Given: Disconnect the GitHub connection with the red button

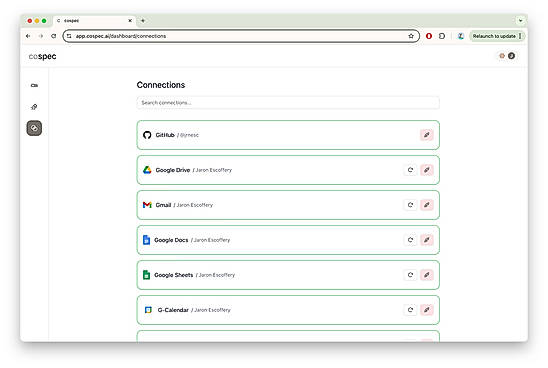Looking at the screenshot, I should 427,135.
